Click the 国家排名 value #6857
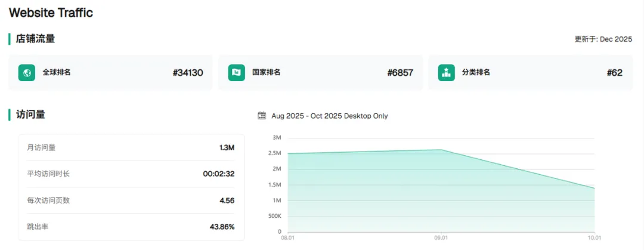This screenshot has height=250, width=644. point(400,73)
